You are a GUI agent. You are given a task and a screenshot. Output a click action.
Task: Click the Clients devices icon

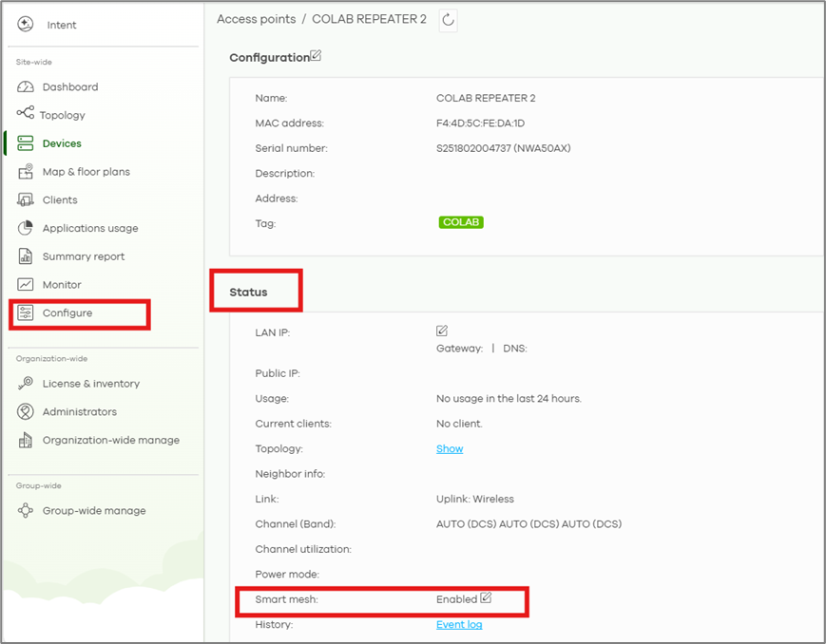[x=26, y=199]
